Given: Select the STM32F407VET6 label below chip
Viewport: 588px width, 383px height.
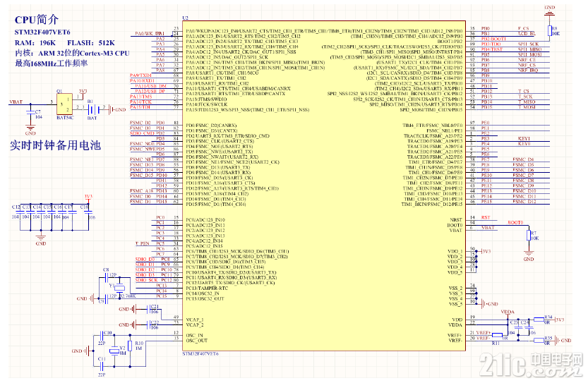Looking at the screenshot, I should click(200, 354).
